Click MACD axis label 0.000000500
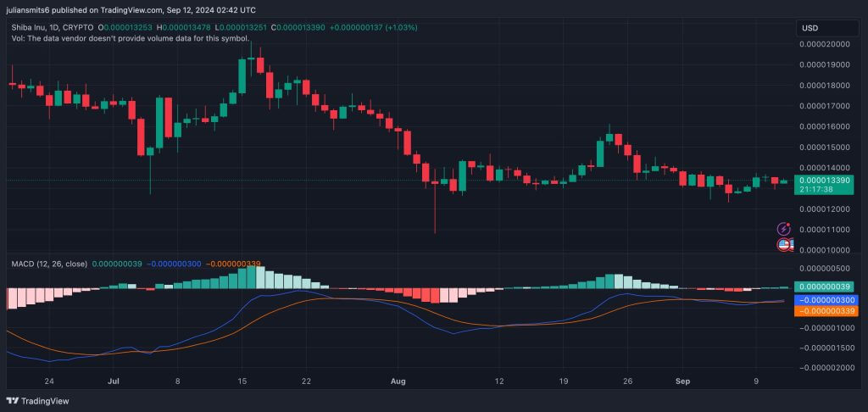868x412 pixels. [x=824, y=269]
